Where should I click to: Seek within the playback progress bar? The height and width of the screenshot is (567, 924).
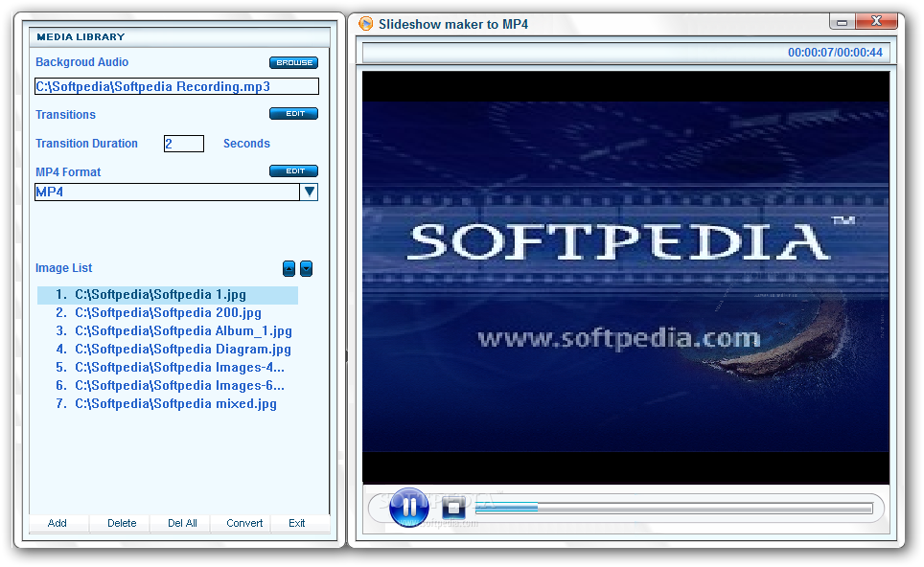coord(674,509)
